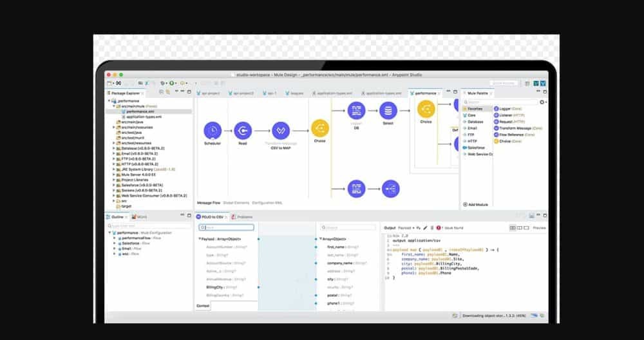Screen dimensions: 644x340
Task: Click the palette settings gear icon
Action: (541, 102)
